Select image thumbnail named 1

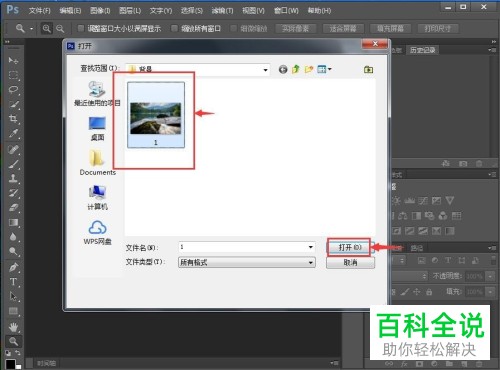(x=156, y=115)
